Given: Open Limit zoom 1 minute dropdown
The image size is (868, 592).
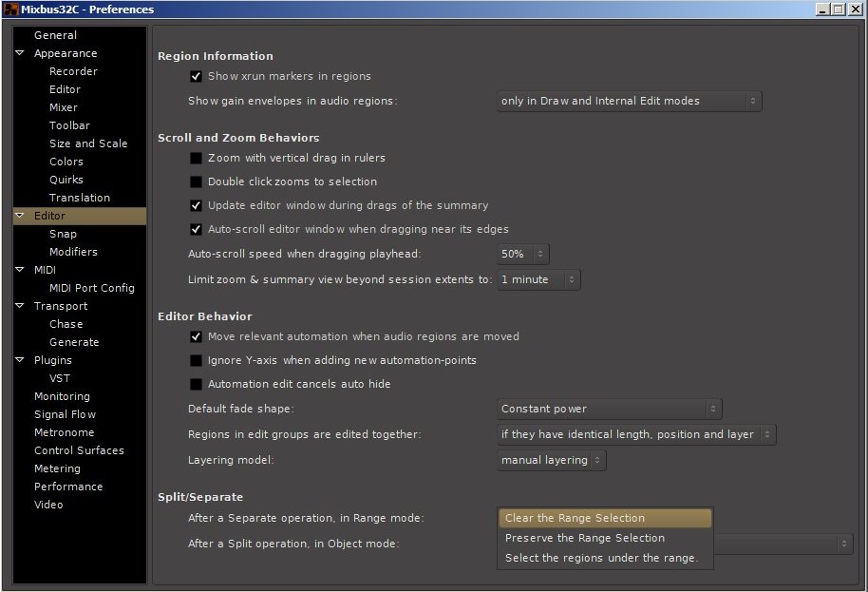Looking at the screenshot, I should (538, 279).
